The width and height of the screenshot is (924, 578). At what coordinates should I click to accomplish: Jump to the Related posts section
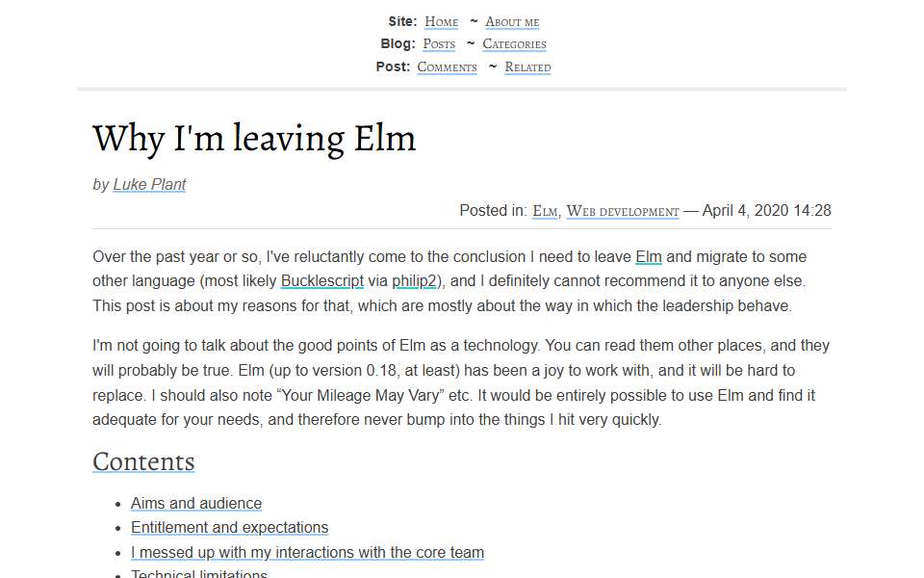(x=527, y=67)
